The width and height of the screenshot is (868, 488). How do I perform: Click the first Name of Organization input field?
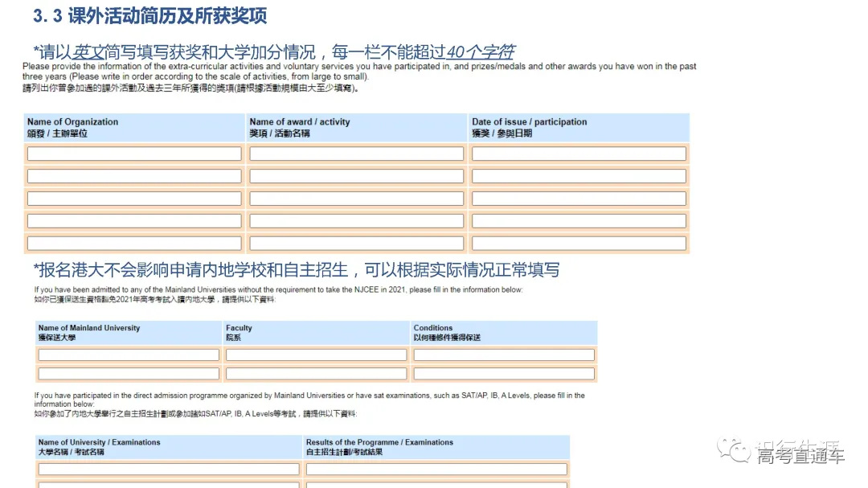pyautogui.click(x=134, y=153)
